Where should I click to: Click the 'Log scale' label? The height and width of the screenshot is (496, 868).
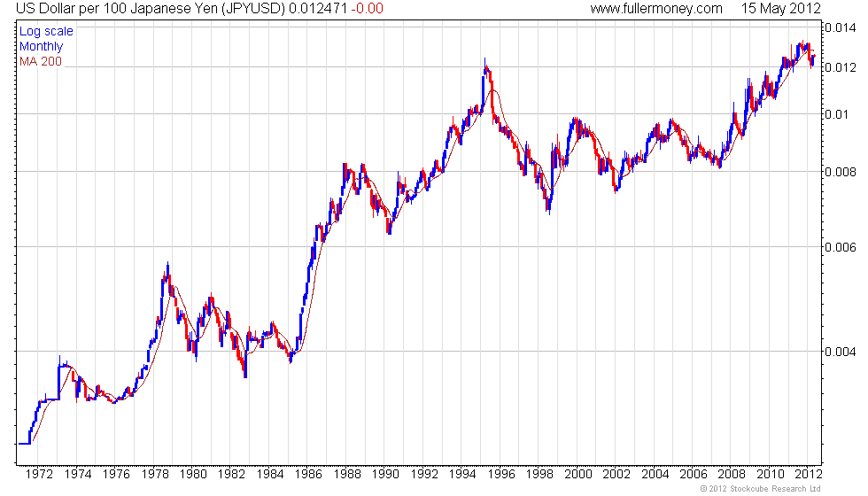coord(46,32)
